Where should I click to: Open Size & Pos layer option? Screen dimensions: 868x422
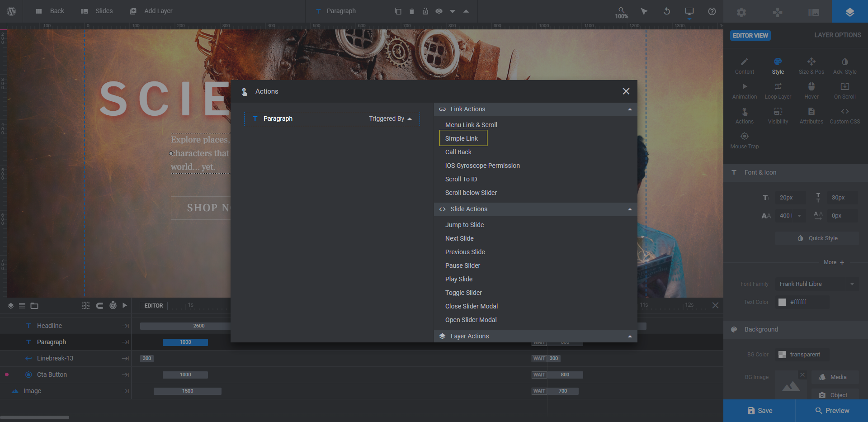(x=811, y=66)
